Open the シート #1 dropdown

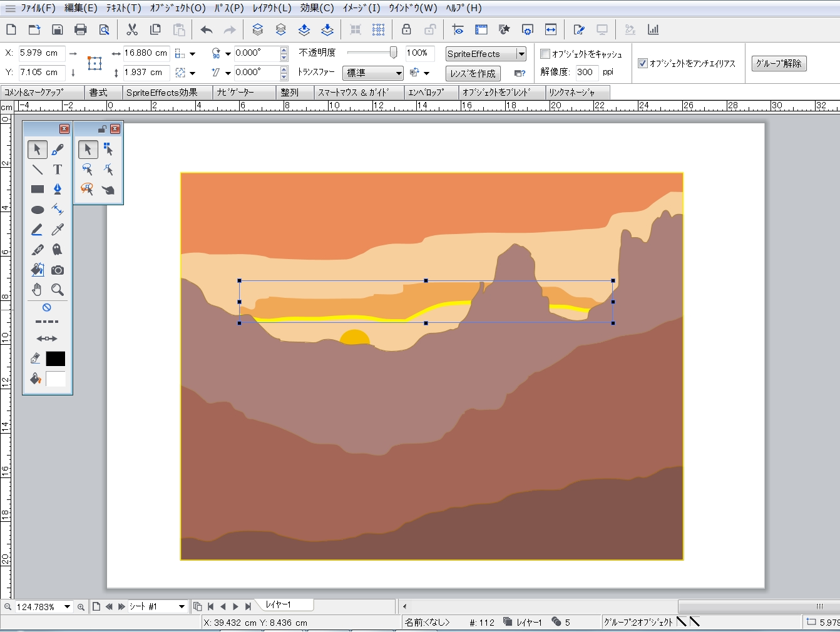182,606
